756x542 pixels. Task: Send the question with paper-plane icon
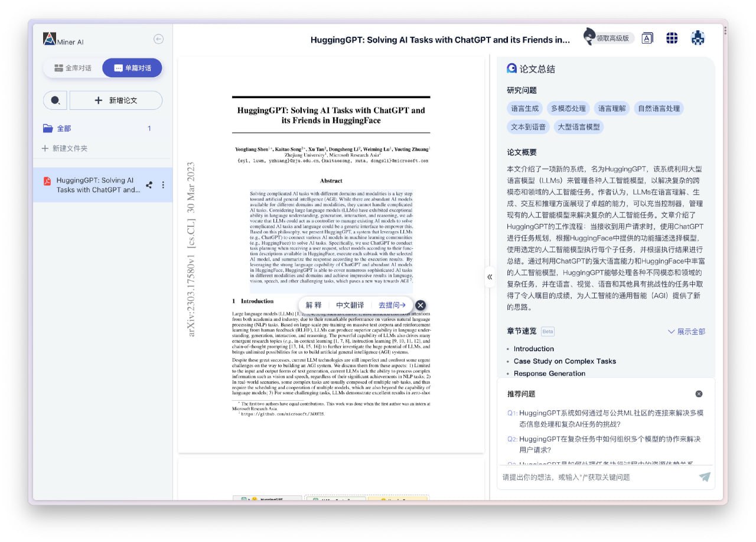[705, 477]
